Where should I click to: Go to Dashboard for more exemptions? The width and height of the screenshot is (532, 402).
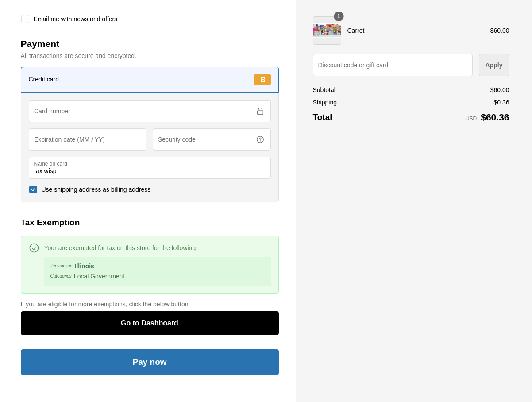(x=150, y=323)
